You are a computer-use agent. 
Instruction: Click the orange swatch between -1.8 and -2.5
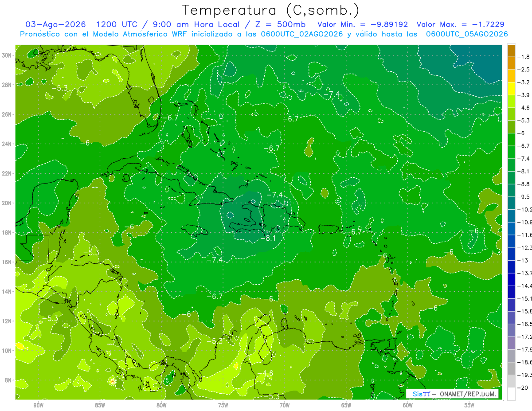tap(511, 63)
